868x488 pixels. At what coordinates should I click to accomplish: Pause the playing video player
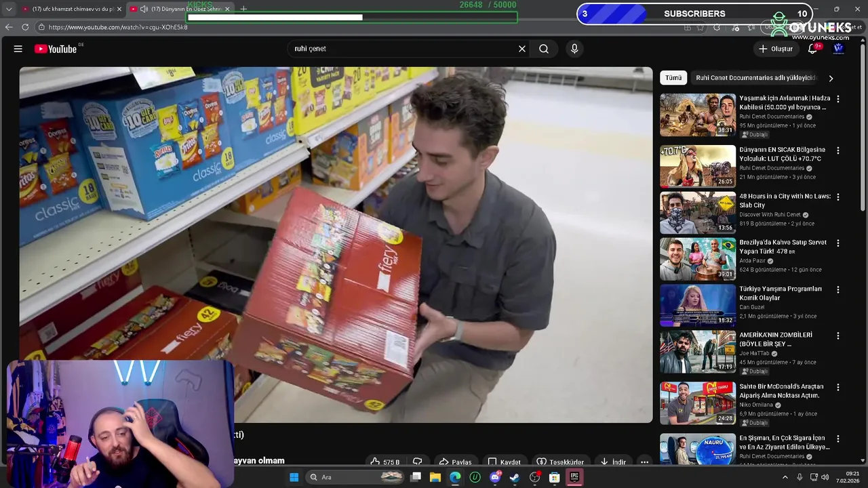coord(336,245)
